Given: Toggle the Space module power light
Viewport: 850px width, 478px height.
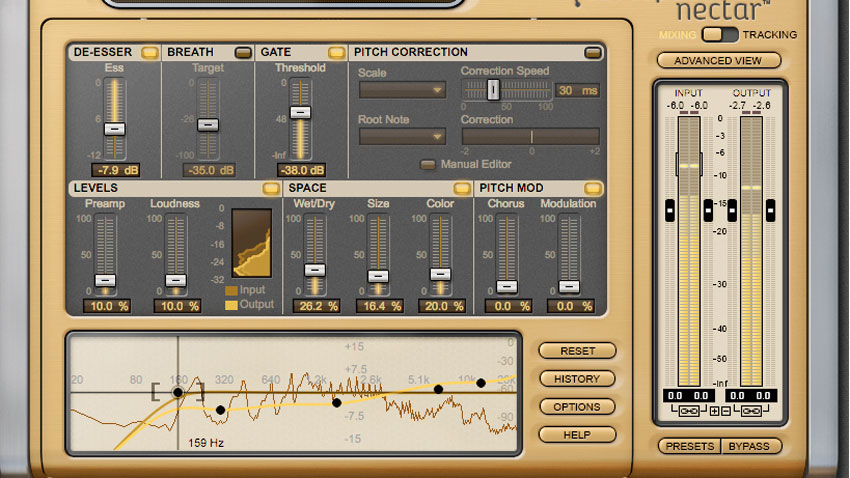Looking at the screenshot, I should (462, 189).
